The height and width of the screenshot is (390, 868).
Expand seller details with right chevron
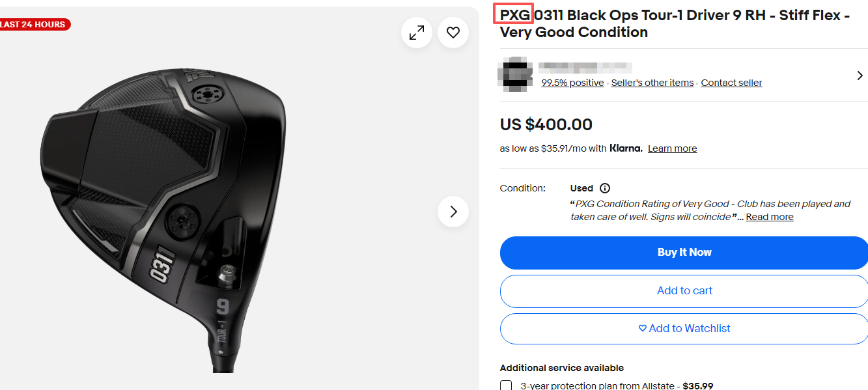(x=860, y=76)
